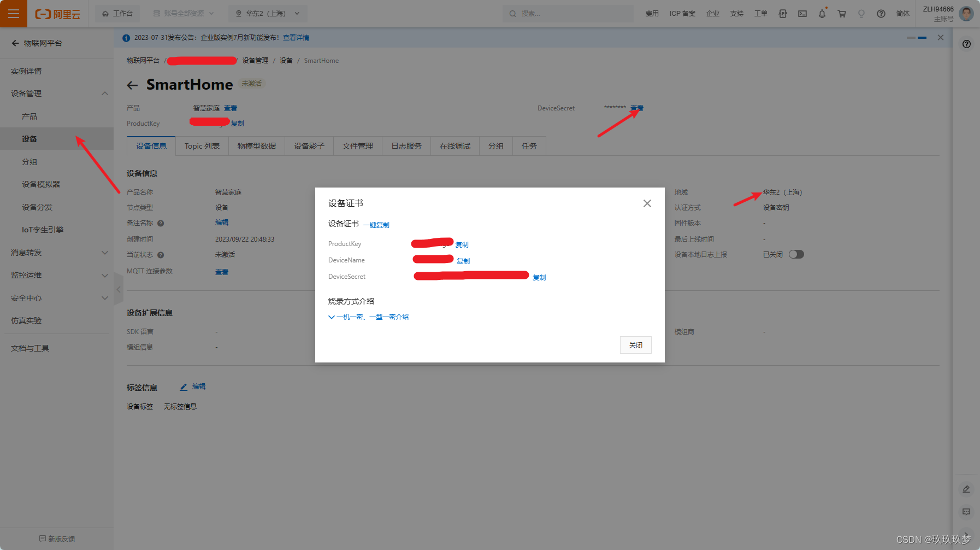Image resolution: width=980 pixels, height=550 pixels.
Task: Collapse 设备管理 sidebar section
Action: click(x=105, y=93)
